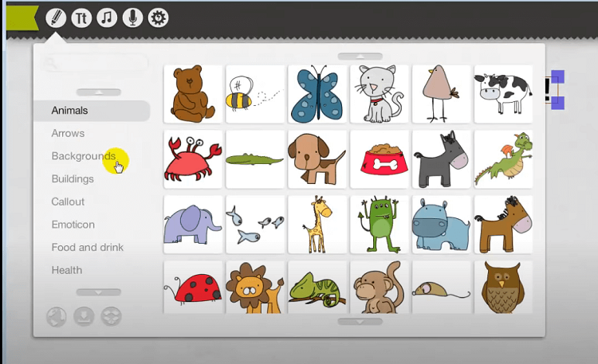Pick the lion drawing

[x=255, y=288]
